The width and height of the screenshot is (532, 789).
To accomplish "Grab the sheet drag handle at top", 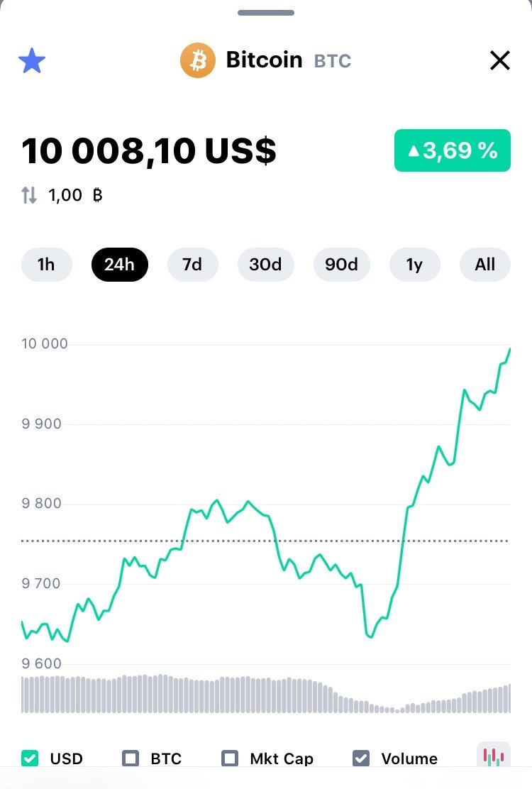I will pyautogui.click(x=266, y=13).
